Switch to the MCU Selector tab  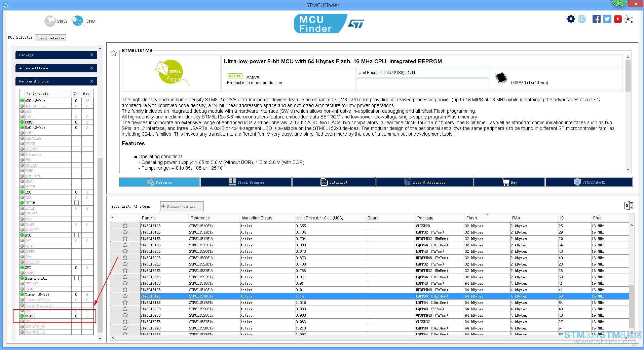tap(20, 38)
